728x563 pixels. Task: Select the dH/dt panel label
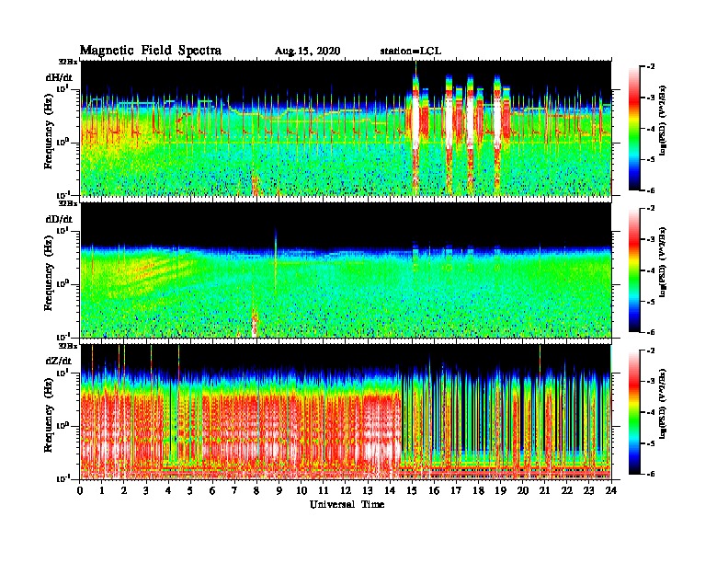(59, 77)
